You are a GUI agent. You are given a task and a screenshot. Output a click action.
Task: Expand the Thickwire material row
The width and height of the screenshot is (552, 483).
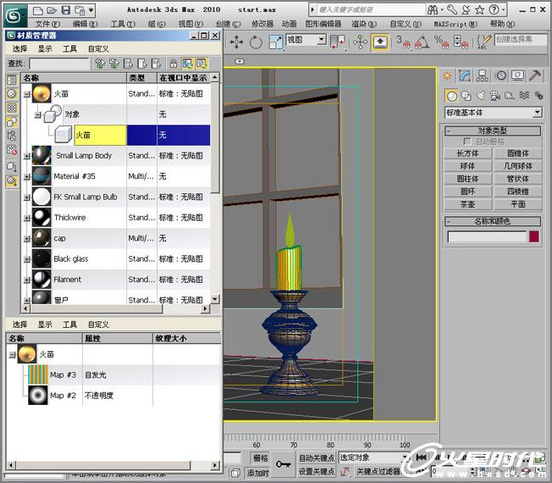pyautogui.click(x=27, y=218)
